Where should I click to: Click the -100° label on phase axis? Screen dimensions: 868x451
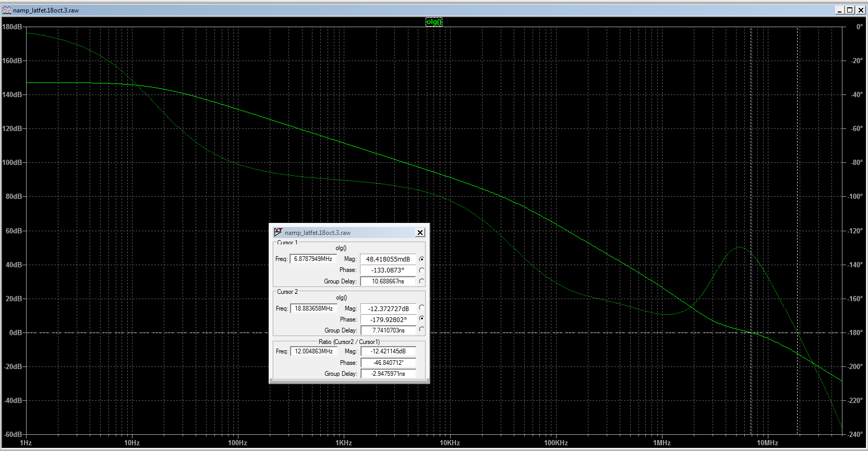tap(855, 196)
